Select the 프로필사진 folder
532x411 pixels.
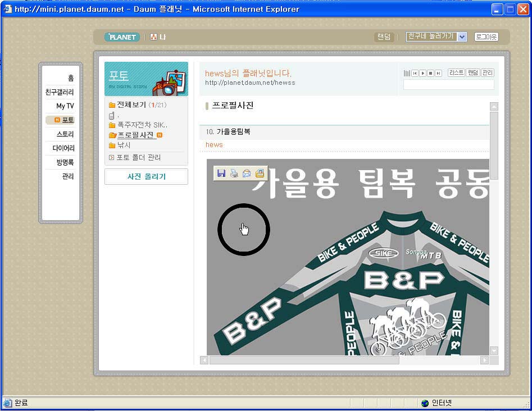pyautogui.click(x=135, y=135)
